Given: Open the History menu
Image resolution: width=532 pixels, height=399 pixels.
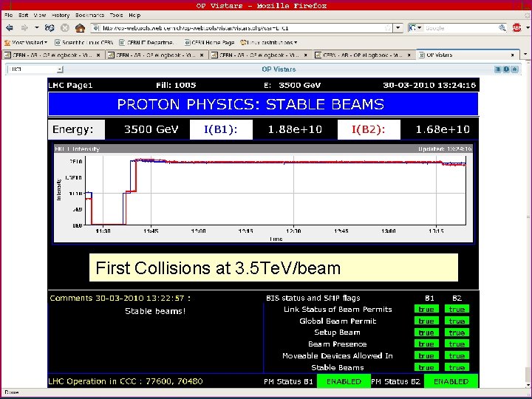Looking at the screenshot, I should [61, 16].
